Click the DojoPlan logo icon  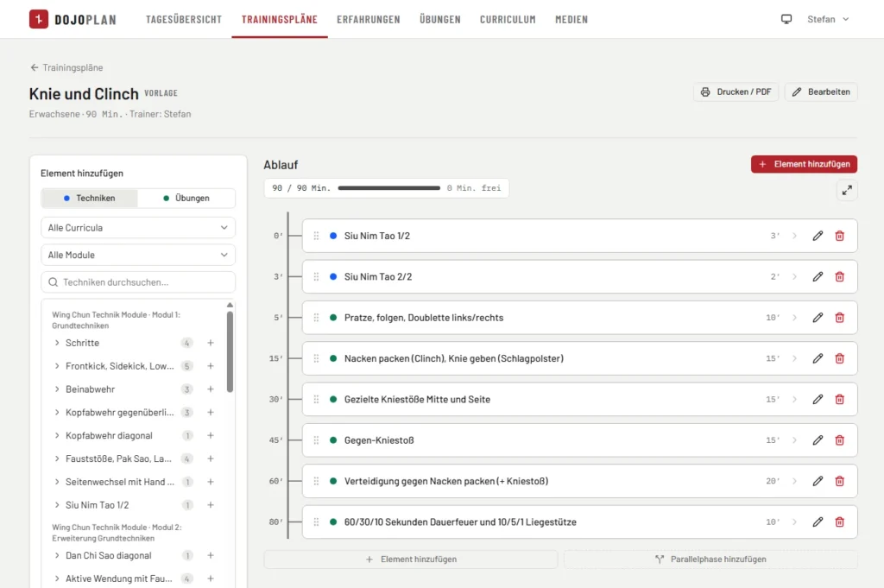[38, 19]
